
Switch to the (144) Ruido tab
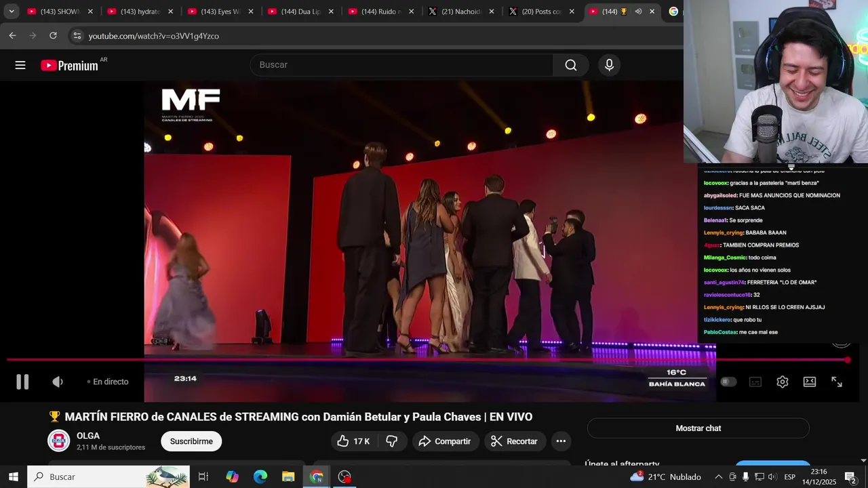click(381, 12)
